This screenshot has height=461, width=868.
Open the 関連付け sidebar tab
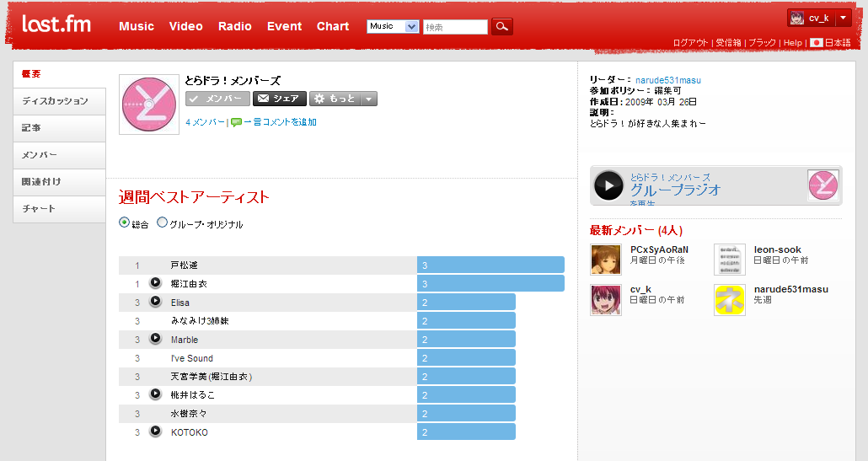pos(59,181)
